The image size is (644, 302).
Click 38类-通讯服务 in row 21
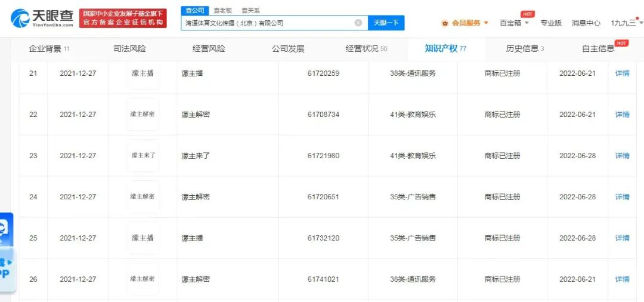[x=413, y=73]
